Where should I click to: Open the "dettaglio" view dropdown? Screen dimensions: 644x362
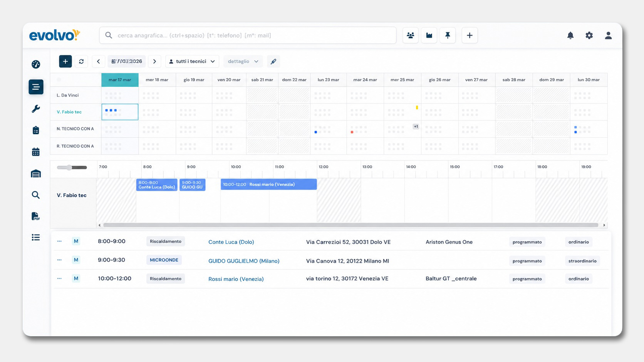pos(243,62)
